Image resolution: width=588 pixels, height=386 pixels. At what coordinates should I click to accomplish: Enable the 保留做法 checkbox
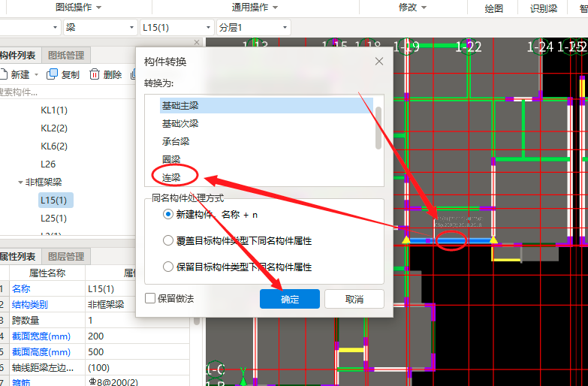[150, 298]
